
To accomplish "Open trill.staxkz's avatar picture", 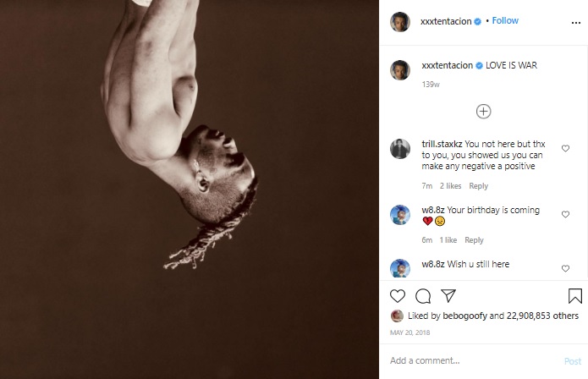I will 399,149.
